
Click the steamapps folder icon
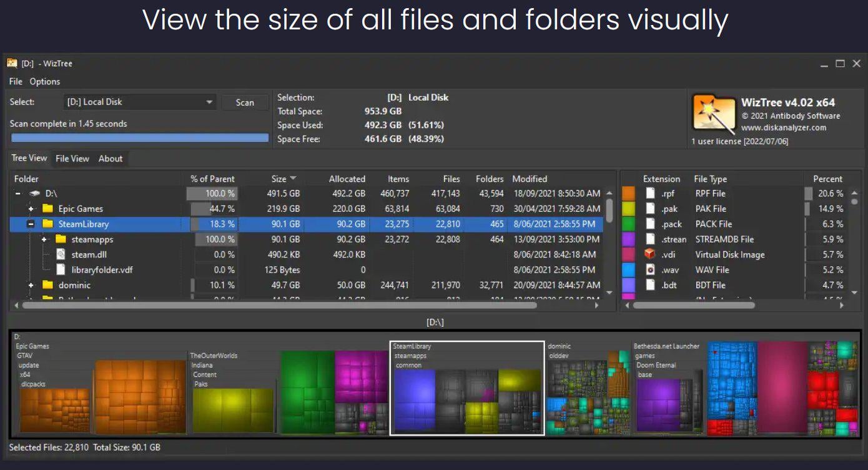coord(61,239)
